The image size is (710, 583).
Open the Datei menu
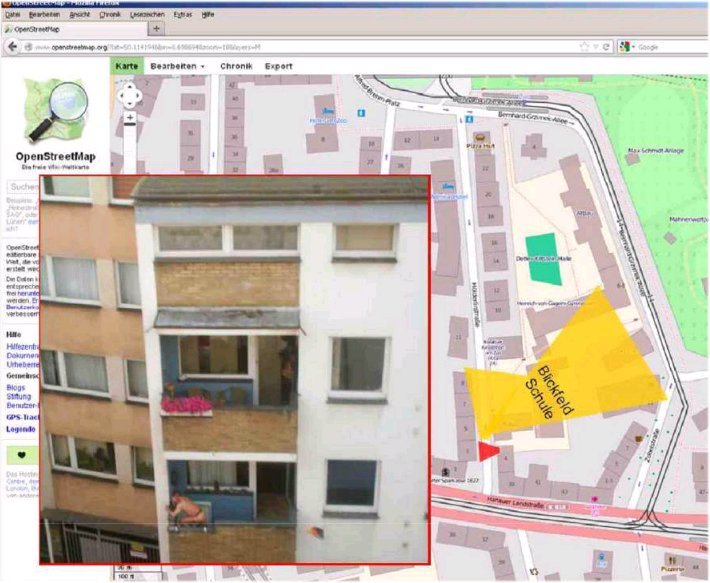point(13,14)
